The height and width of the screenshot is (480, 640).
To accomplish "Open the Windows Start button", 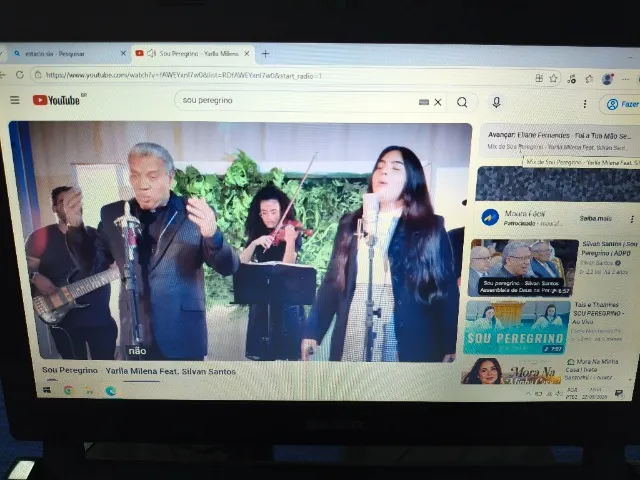I will (x=47, y=390).
